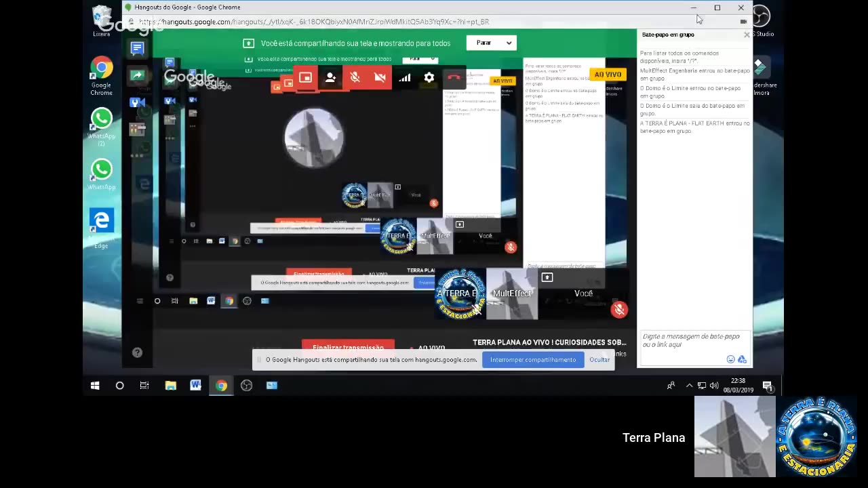Open the WhatsApp (2) desktop shortcut
The height and width of the screenshot is (488, 868).
(102, 127)
